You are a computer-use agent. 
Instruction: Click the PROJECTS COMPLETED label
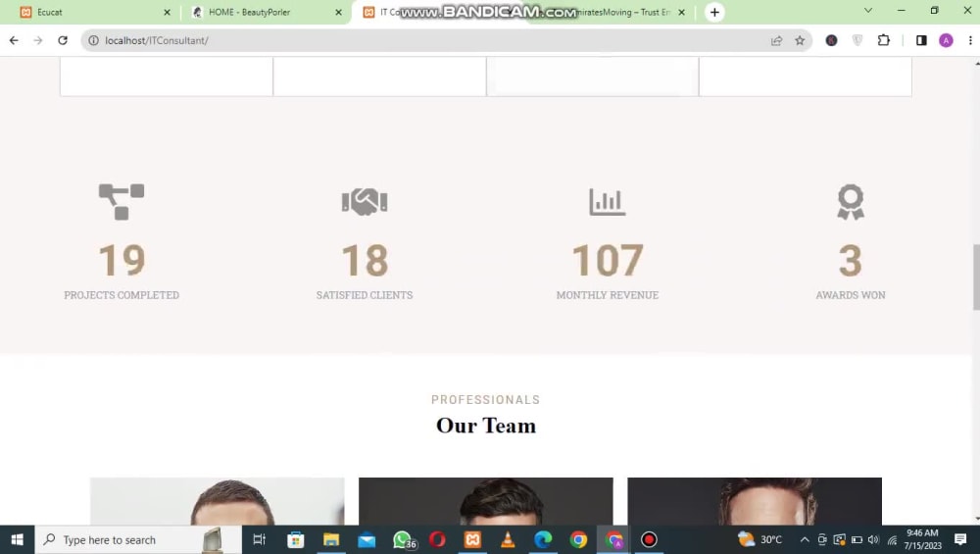point(122,295)
